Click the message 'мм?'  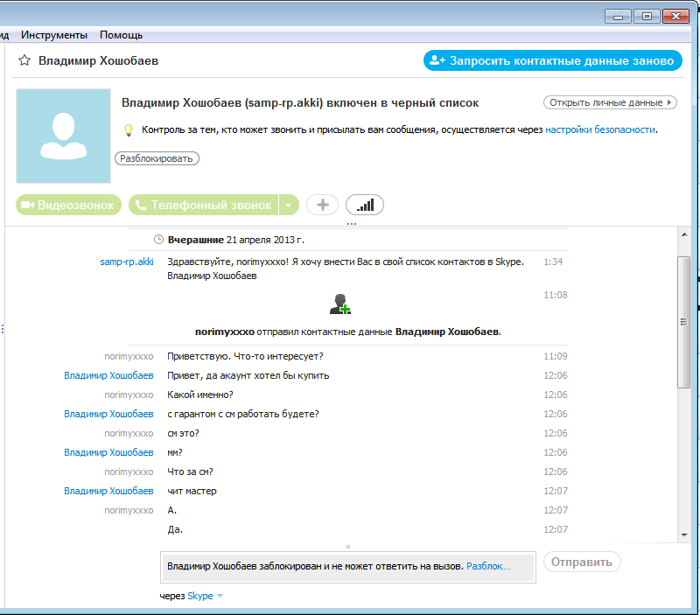174,452
